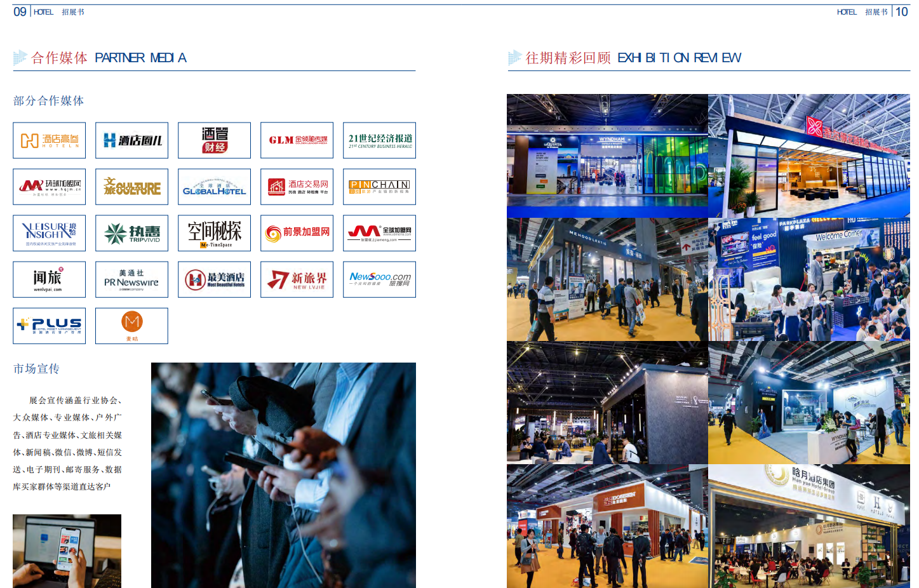This screenshot has width=919, height=588.
Task: Click the 合作媒体 PARTNER MEDIA heading
Action: tap(109, 58)
